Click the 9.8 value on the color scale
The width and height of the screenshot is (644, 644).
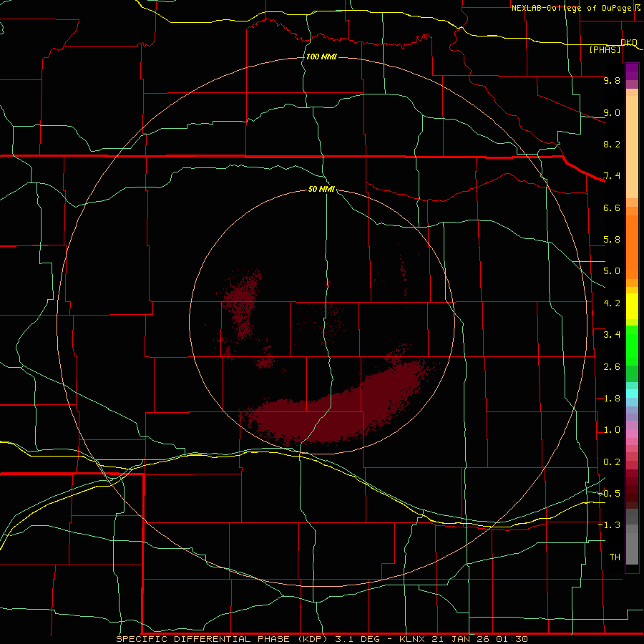click(x=612, y=80)
